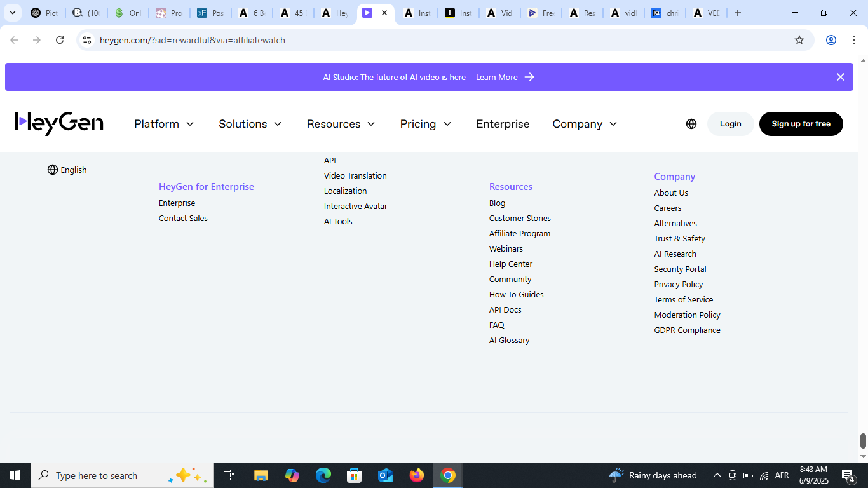
Task: Follow the Learn More link
Action: click(x=497, y=77)
